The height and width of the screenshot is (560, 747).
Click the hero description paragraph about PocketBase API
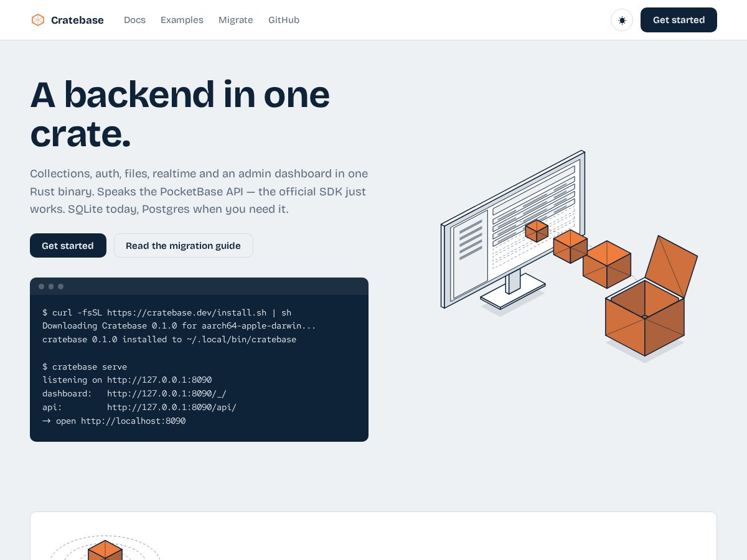[x=199, y=192]
